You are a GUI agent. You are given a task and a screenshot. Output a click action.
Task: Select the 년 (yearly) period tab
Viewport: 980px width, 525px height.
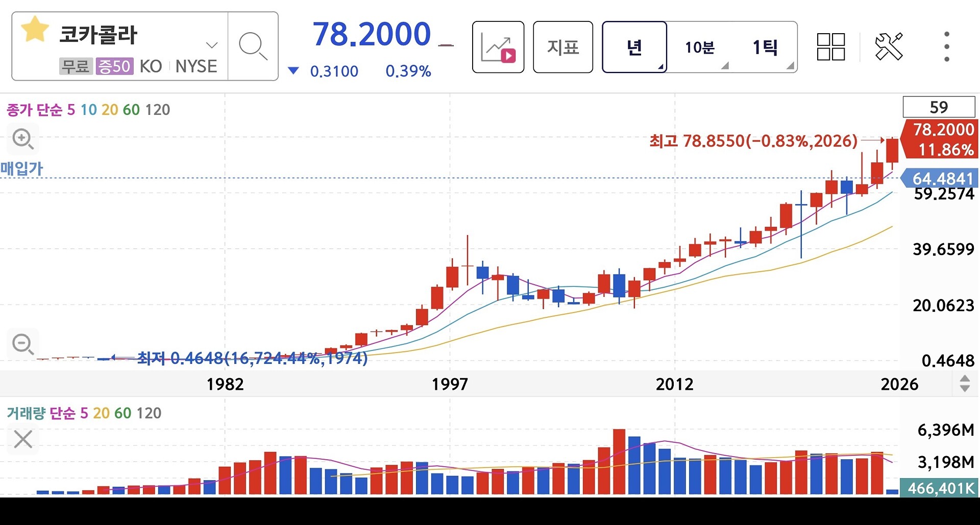click(x=634, y=47)
